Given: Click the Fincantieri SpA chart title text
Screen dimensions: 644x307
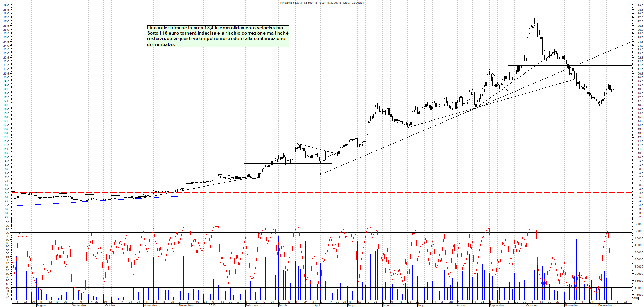Looking at the screenshot, I should point(322,2).
